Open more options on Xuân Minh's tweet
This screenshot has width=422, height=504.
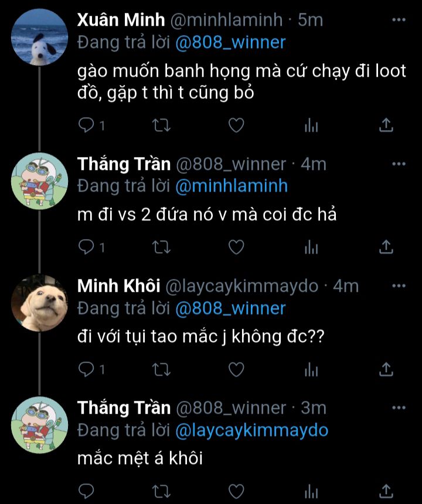pyautogui.click(x=399, y=20)
